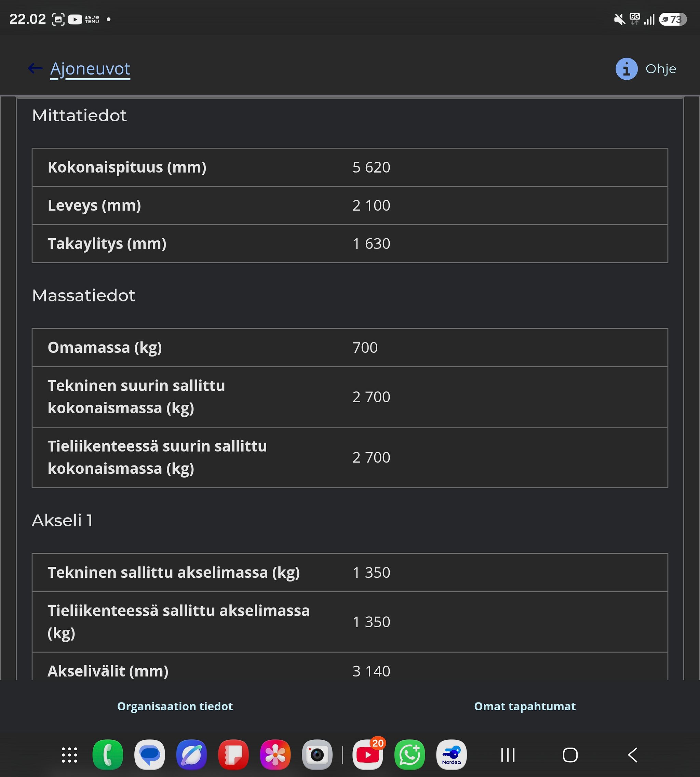
Task: Launch the Camera app
Action: 317,755
